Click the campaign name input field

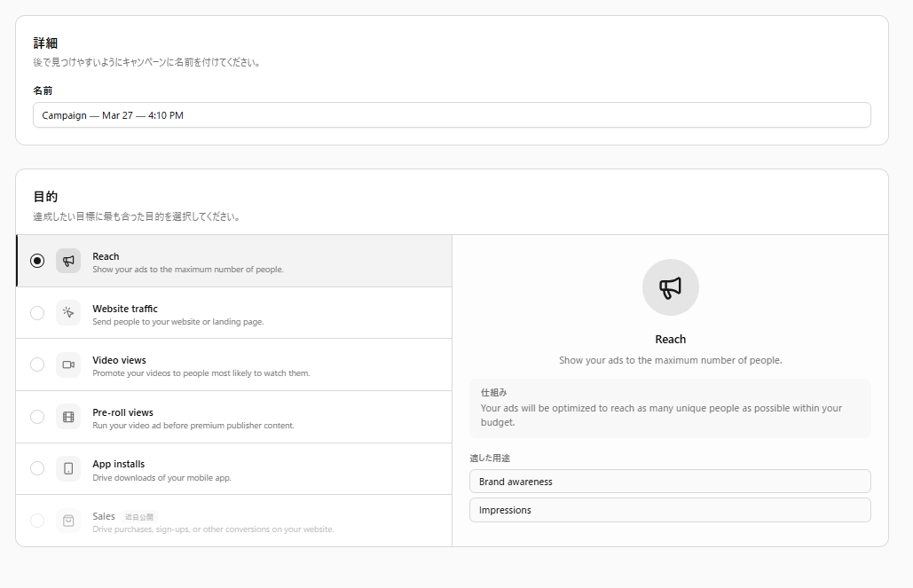click(x=452, y=115)
